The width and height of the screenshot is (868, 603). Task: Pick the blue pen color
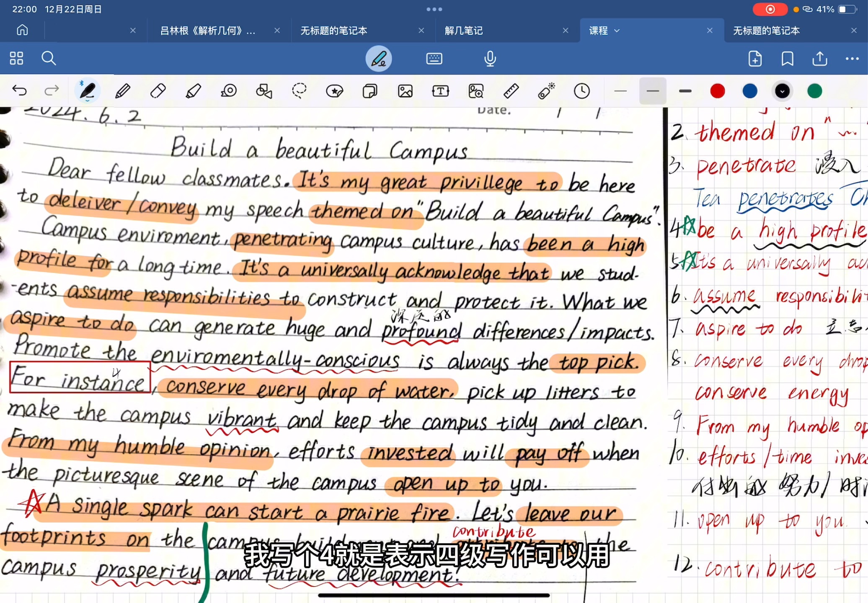[750, 91]
